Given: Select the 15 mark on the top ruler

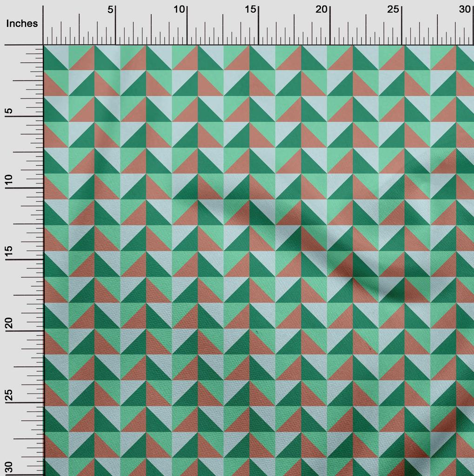Looking at the screenshot, I should tap(251, 10).
